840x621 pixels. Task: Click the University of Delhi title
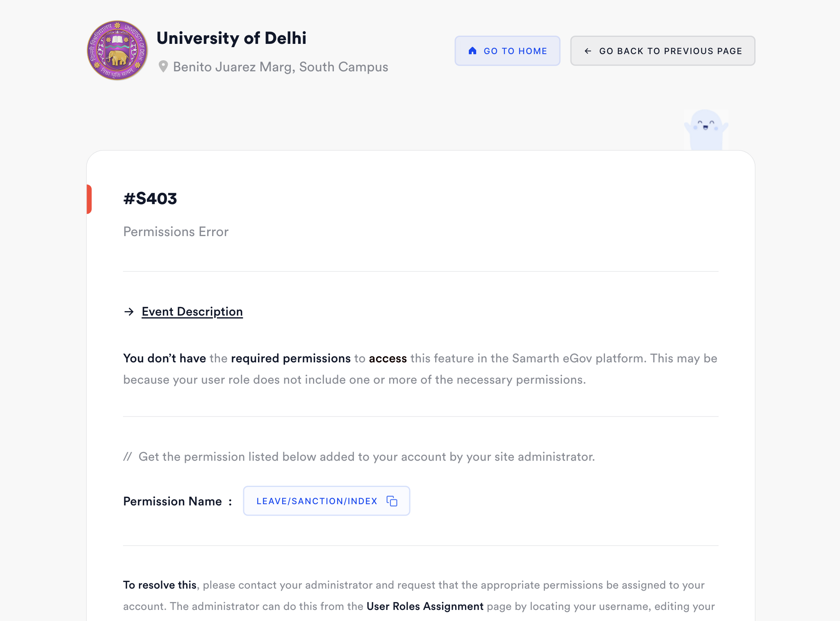[x=231, y=38]
